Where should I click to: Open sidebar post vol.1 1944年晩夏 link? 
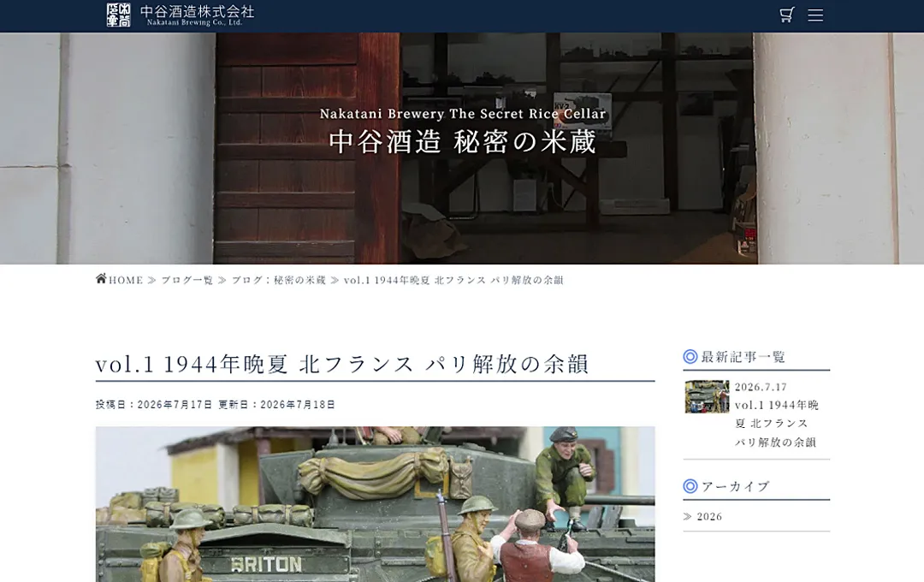pos(777,424)
